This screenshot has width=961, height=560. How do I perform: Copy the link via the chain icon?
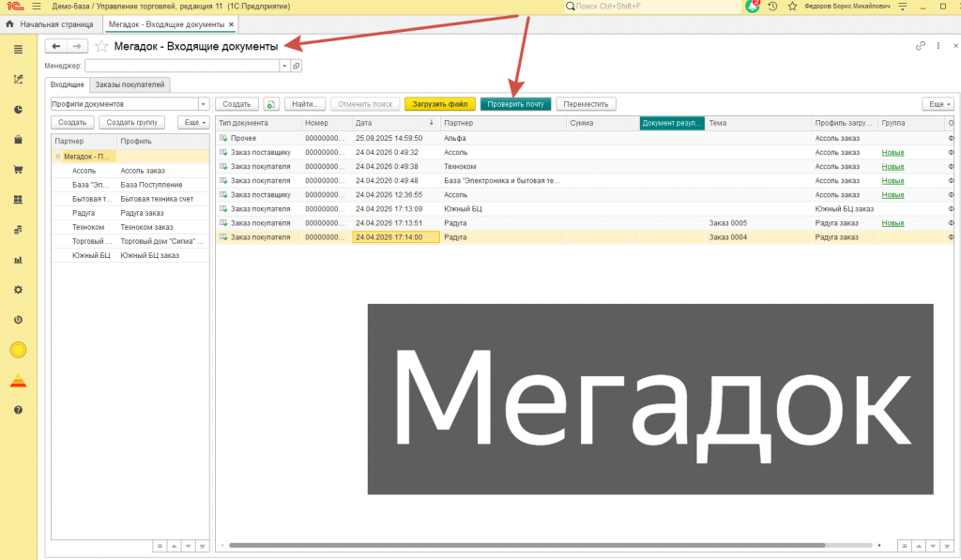[920, 46]
